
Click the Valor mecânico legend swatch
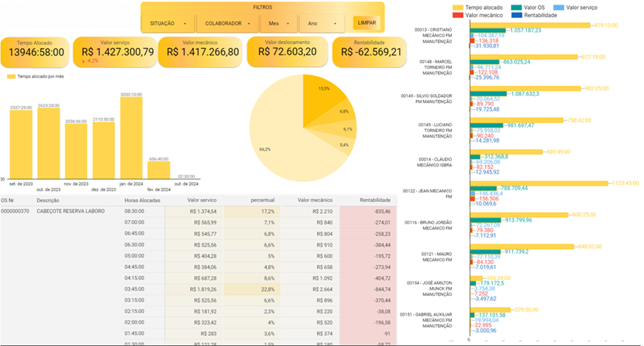457,15
